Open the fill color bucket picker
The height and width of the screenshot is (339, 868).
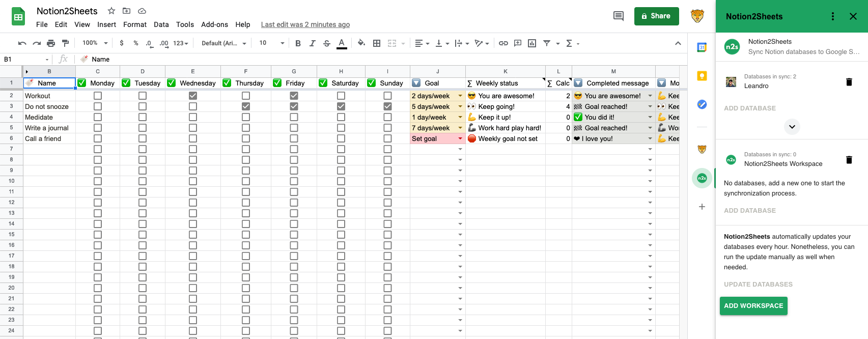pos(361,43)
